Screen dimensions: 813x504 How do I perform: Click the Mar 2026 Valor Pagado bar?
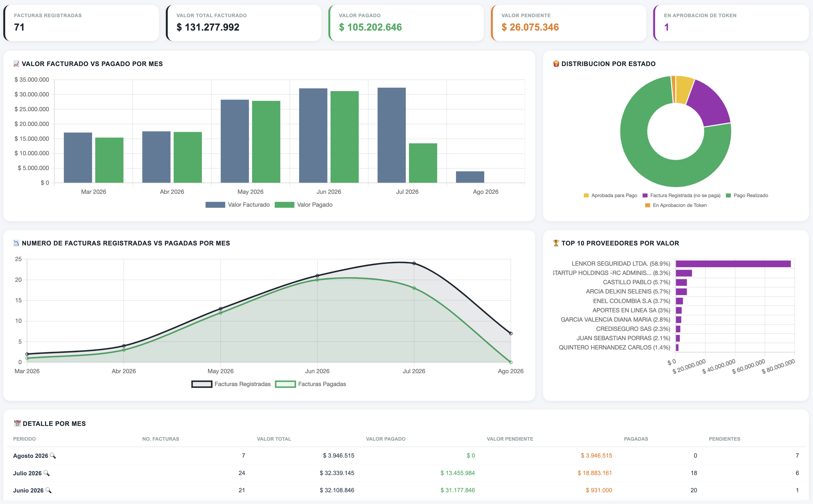click(x=109, y=160)
